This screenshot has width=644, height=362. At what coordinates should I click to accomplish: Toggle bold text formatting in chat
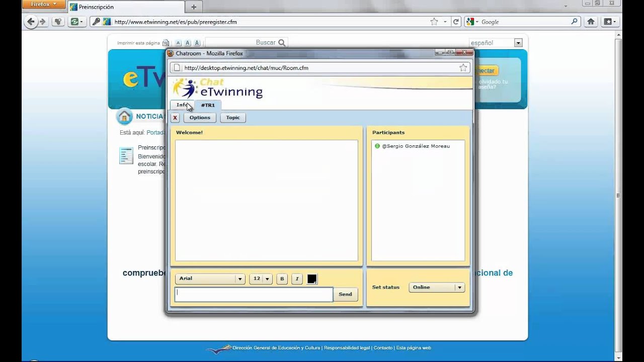click(x=282, y=279)
